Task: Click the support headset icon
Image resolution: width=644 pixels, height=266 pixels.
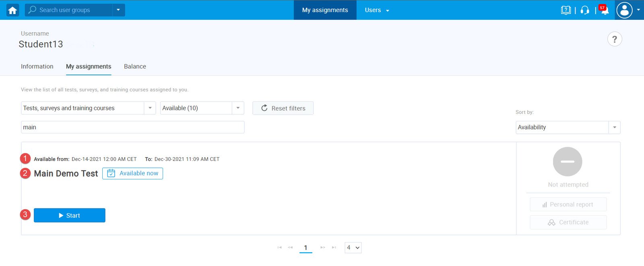Action: [x=585, y=10]
